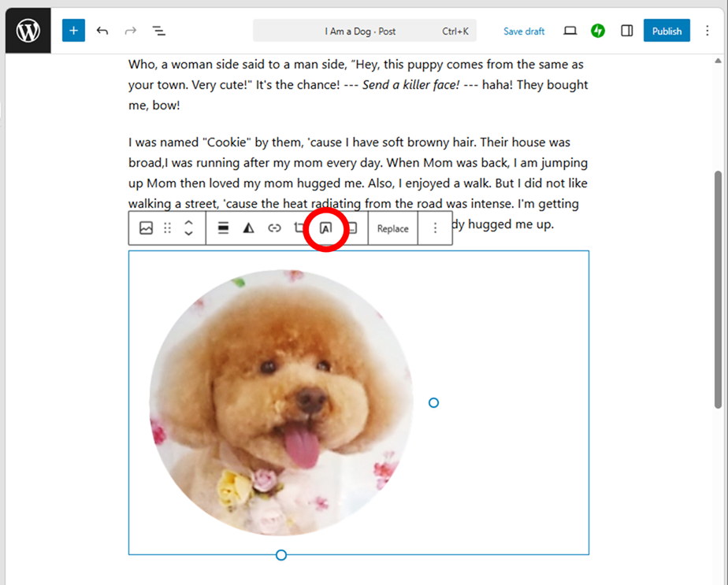Click the redo arrow icon
Viewport: 728px width, 585px height.
pos(131,31)
